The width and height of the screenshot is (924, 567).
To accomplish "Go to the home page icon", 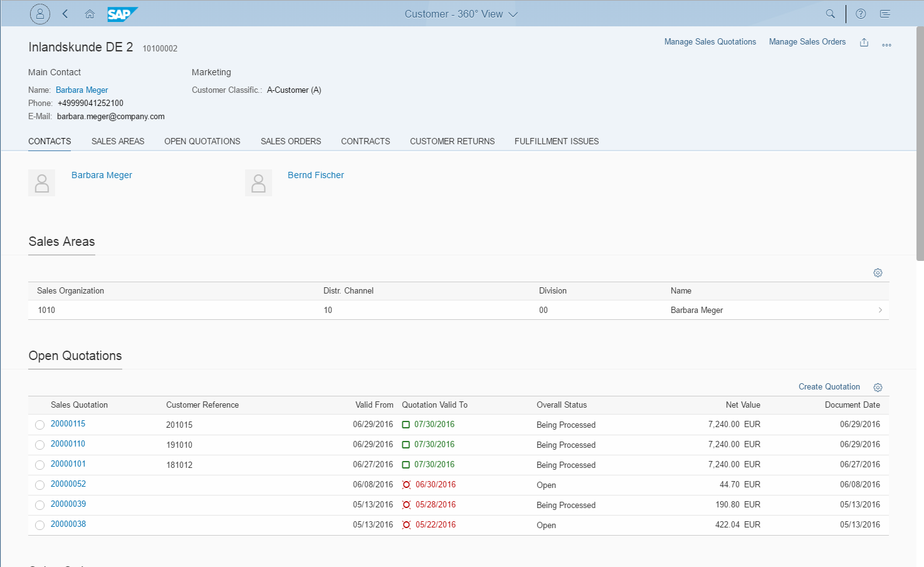I will click(x=90, y=14).
